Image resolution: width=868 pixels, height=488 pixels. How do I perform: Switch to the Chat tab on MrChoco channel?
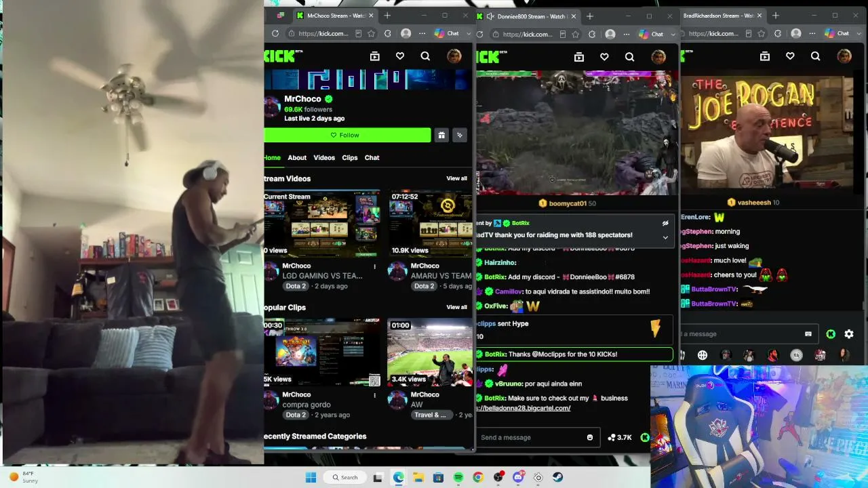point(372,158)
